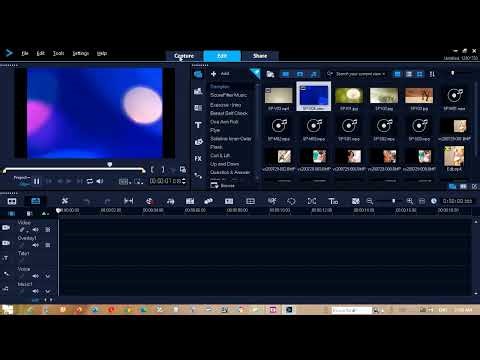The height and width of the screenshot is (360, 480).
Task: Expand the Music1 track options arrow
Action: coord(48,291)
